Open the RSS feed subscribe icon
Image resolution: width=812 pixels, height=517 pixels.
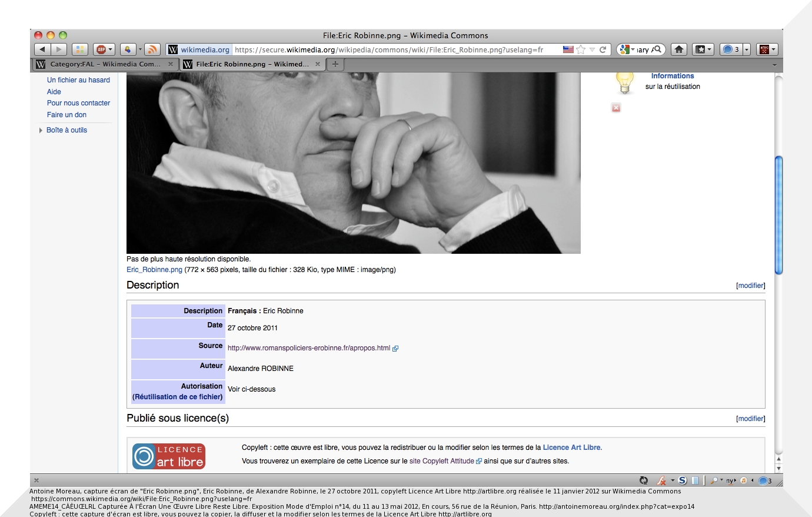[x=152, y=49]
